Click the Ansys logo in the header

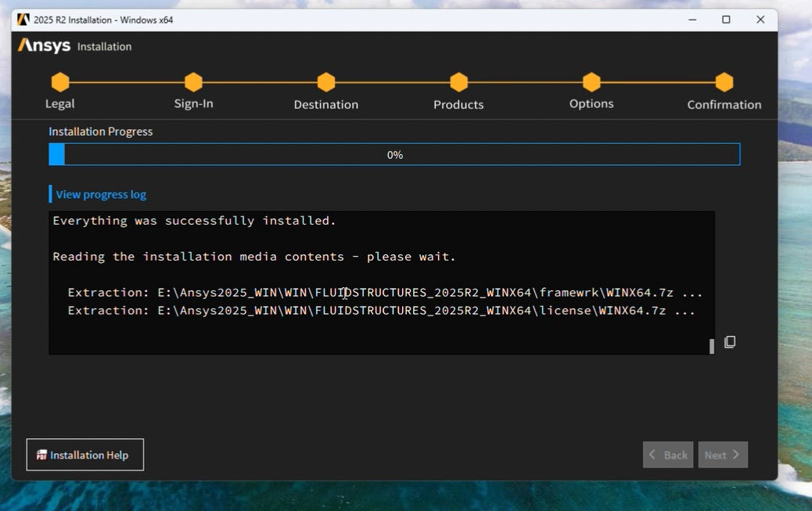tap(45, 46)
